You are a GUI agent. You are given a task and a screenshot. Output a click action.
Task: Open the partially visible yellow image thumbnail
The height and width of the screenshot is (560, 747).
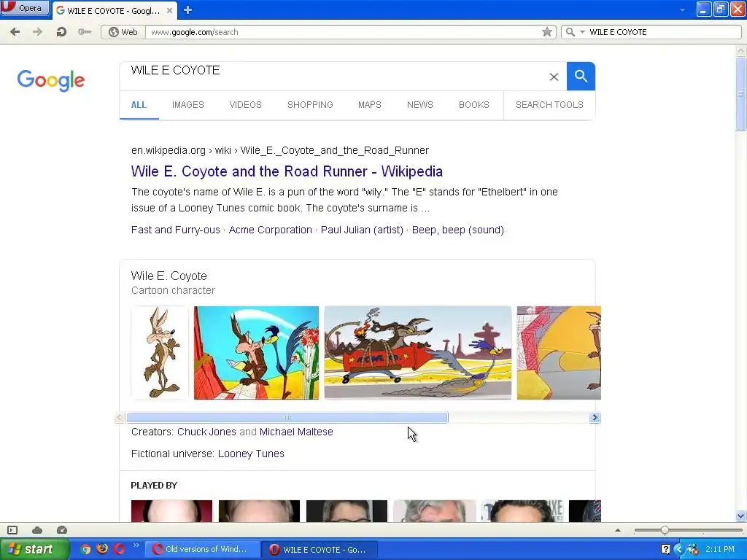click(x=559, y=353)
